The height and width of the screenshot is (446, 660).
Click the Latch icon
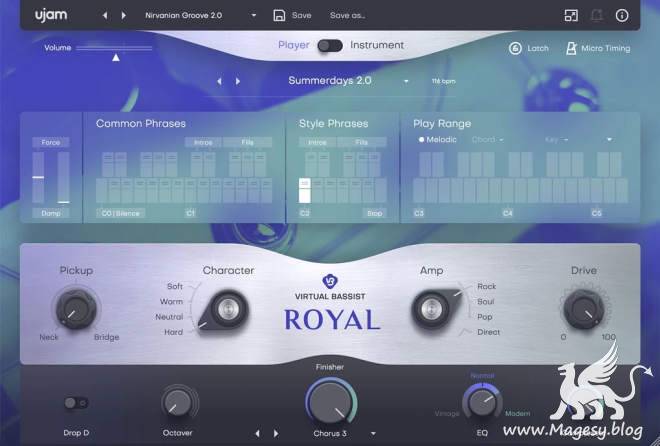[515, 48]
